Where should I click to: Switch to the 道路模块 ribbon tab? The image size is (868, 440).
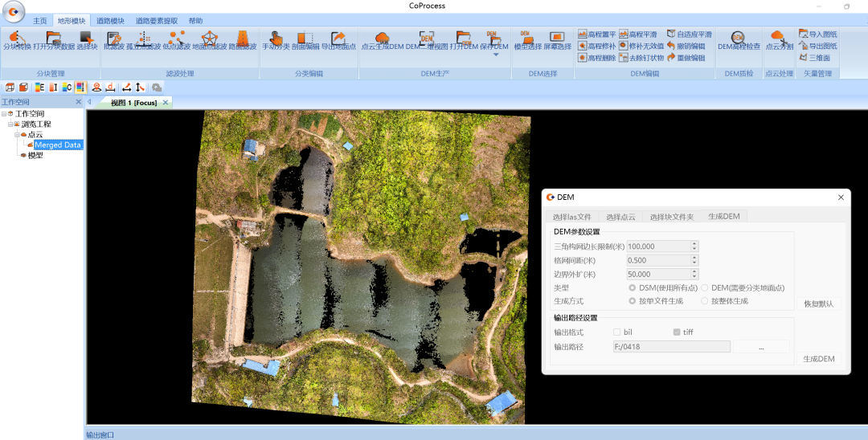(x=108, y=20)
